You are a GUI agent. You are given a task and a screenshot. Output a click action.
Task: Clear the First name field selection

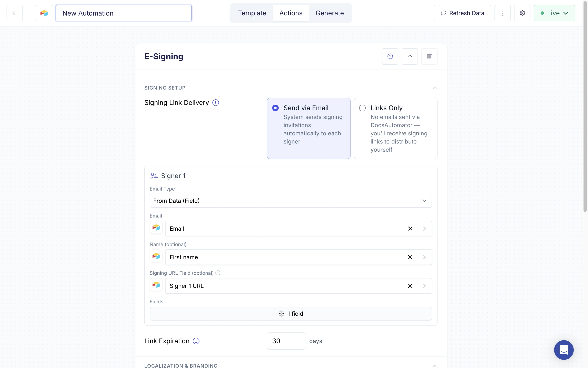click(x=410, y=257)
